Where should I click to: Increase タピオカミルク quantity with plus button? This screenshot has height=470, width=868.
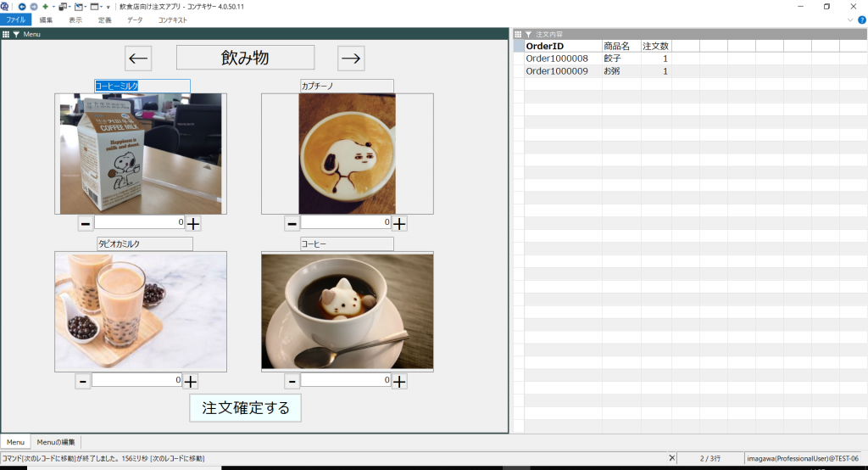pos(191,382)
